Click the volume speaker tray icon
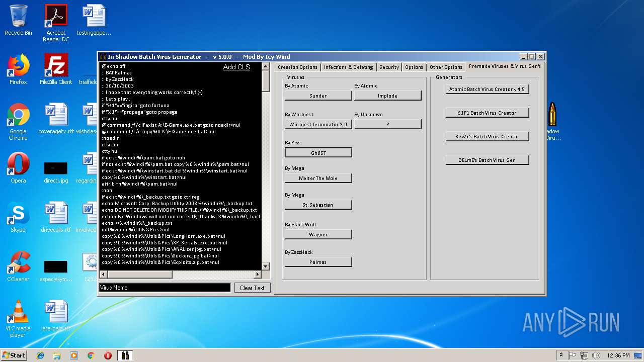This screenshot has width=644, height=362. pos(596,355)
